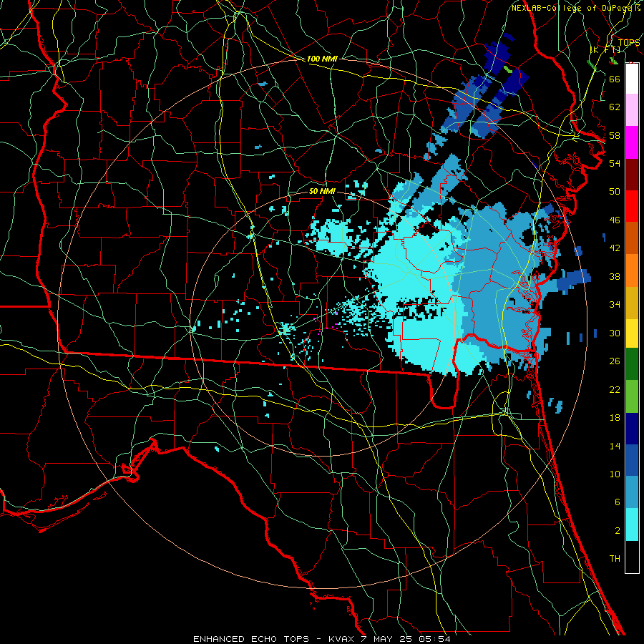
Task: Click the legend value '2'
Action: (x=617, y=530)
